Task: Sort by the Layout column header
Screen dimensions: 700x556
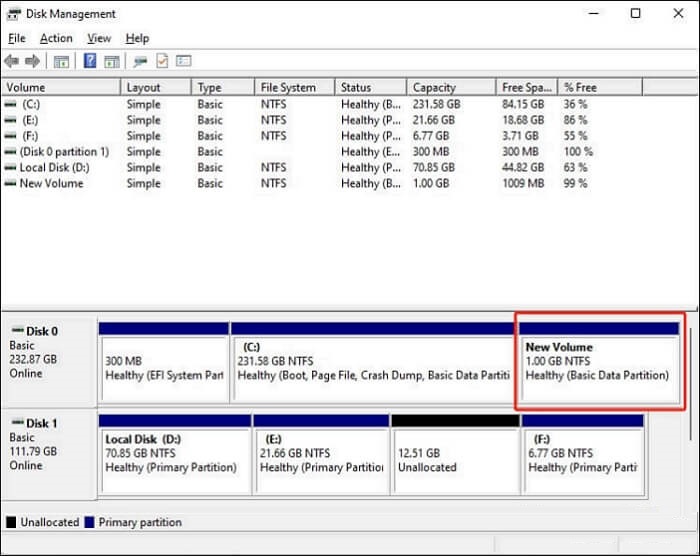Action: tap(156, 87)
